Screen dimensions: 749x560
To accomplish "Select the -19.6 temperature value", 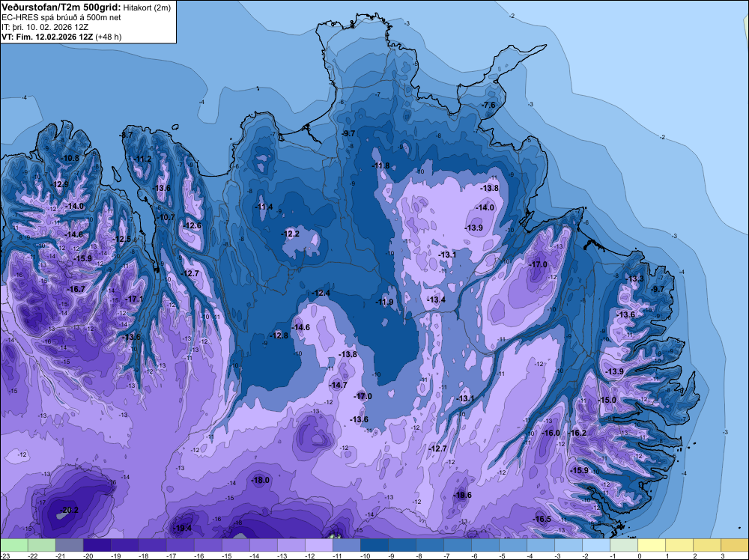I will [462, 495].
